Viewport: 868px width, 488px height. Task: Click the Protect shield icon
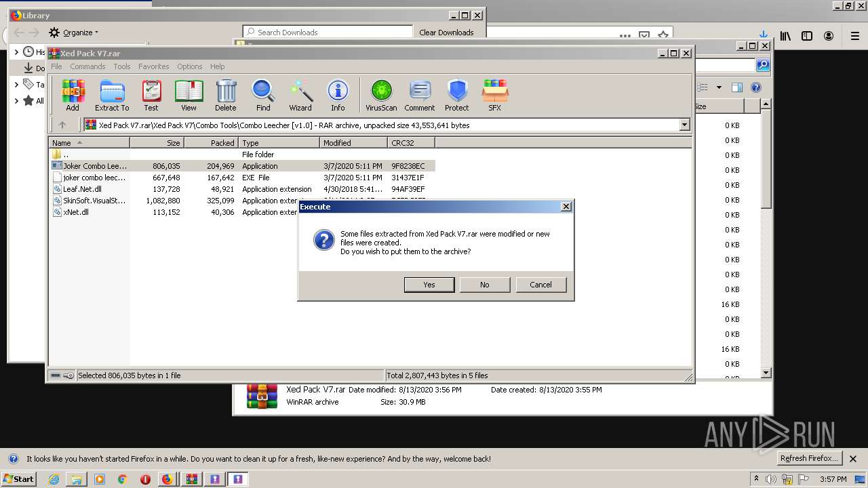pos(457,96)
